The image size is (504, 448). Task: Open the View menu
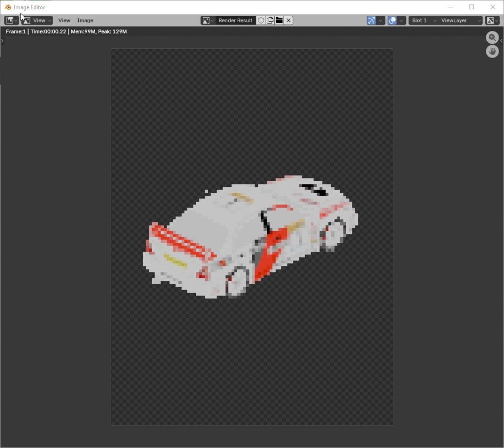64,20
